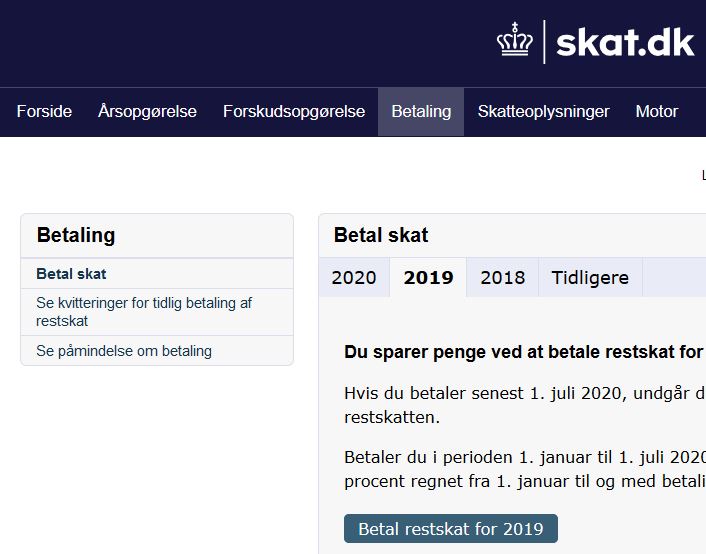
Task: Switch to the 2018 tab
Action: click(502, 277)
